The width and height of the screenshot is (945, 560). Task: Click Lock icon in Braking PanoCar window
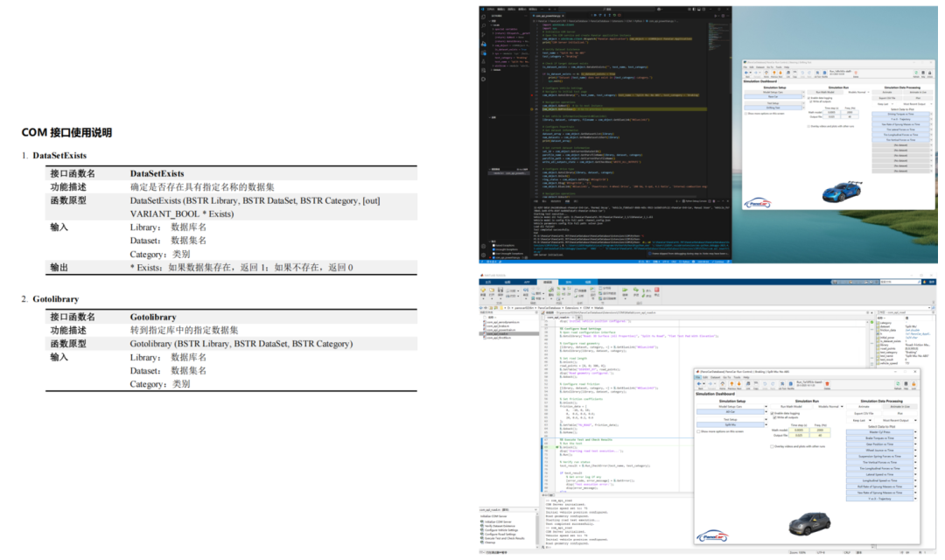tap(913, 383)
